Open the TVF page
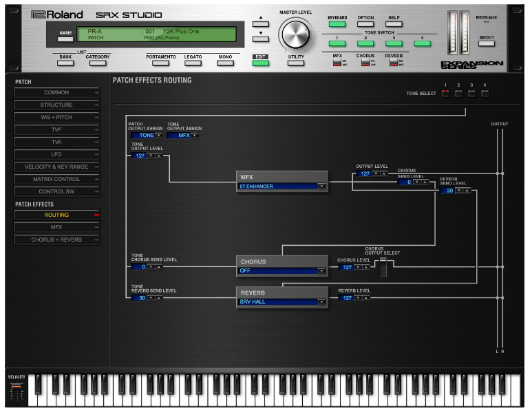This screenshot has height=413, width=532. [x=56, y=129]
